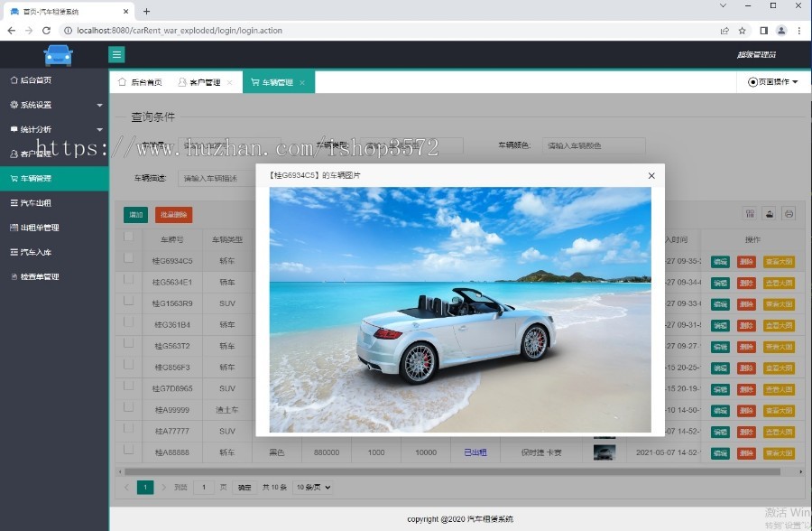Click the blue car logo
Screen dimensions: 812x531
click(x=58, y=55)
